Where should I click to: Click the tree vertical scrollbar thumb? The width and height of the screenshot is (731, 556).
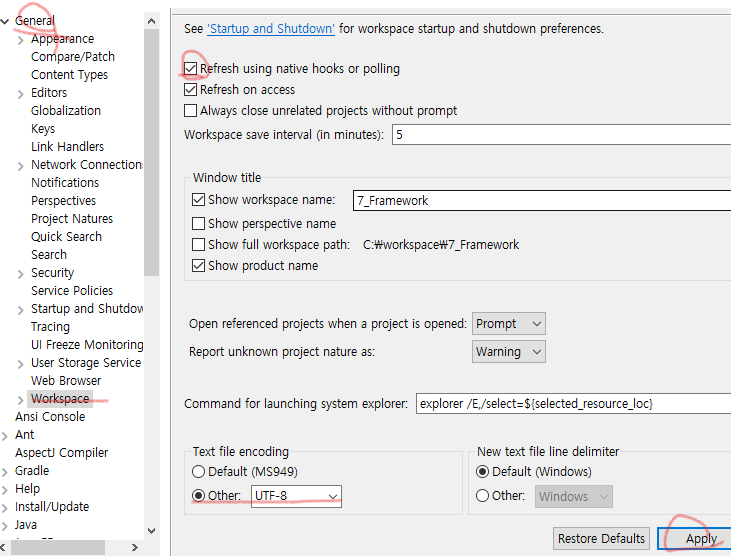(152, 152)
